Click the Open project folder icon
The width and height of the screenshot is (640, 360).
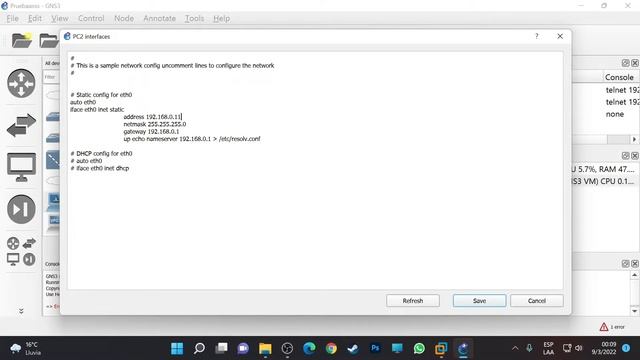pos(49,40)
